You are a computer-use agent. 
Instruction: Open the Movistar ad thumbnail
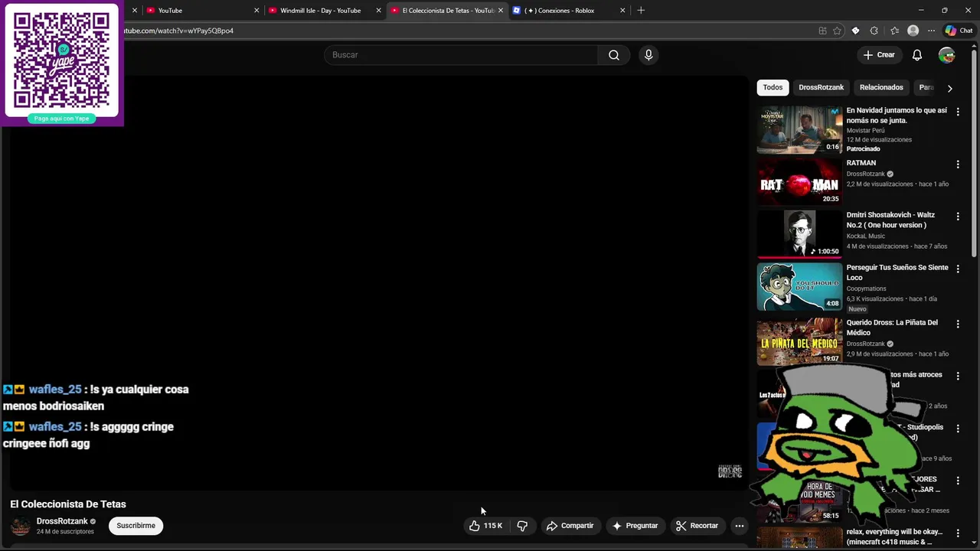pyautogui.click(x=799, y=129)
